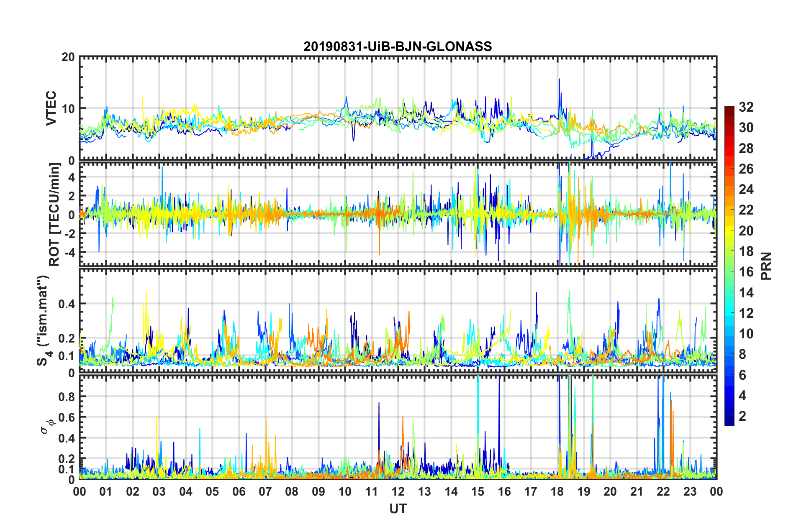The width and height of the screenshot is (796, 532).
Task: Click the 09 hour tick label
Action: pyautogui.click(x=318, y=491)
